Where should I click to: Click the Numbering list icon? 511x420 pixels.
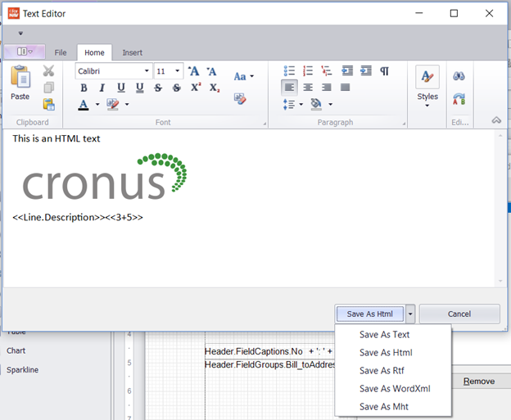(x=308, y=70)
